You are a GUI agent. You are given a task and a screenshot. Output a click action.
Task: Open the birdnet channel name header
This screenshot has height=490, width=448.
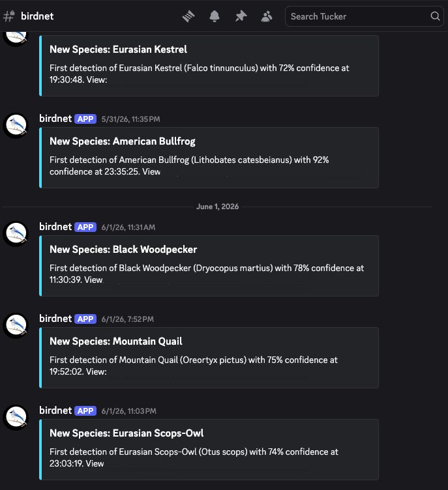[37, 16]
